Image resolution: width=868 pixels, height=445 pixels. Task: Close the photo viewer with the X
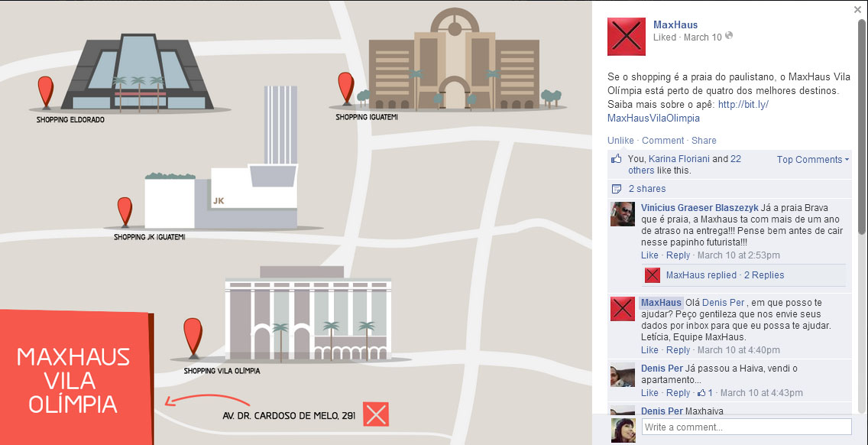[857, 9]
